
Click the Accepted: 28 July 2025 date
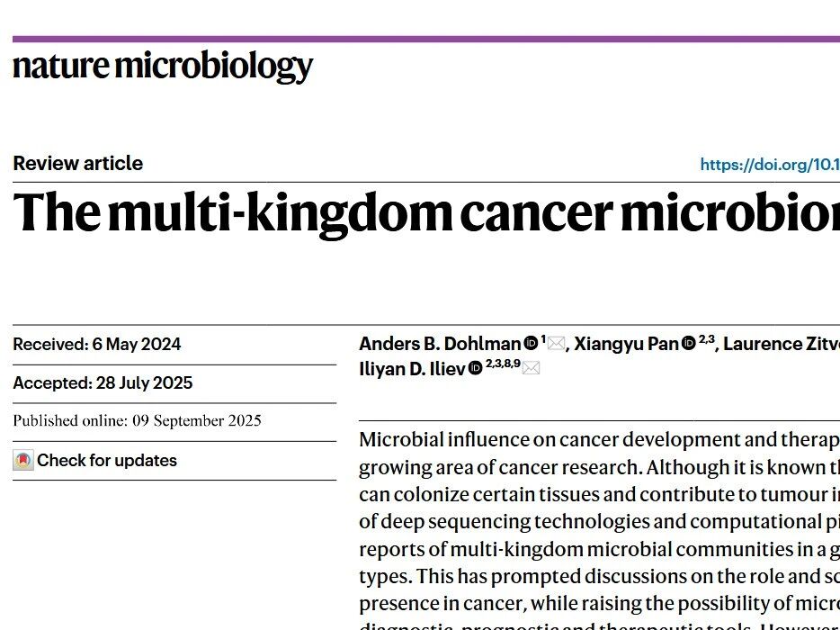point(103,383)
